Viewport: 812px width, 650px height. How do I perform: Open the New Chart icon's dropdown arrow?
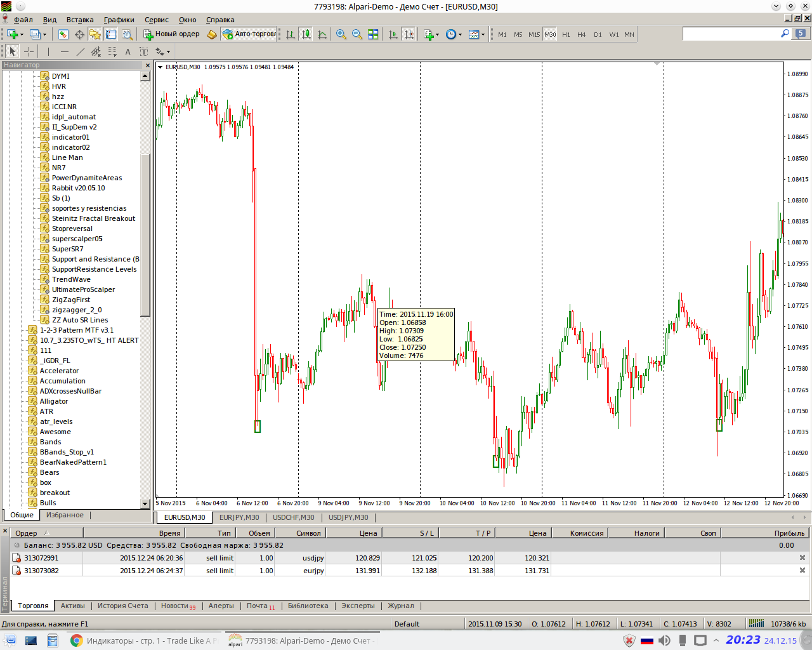click(x=22, y=35)
